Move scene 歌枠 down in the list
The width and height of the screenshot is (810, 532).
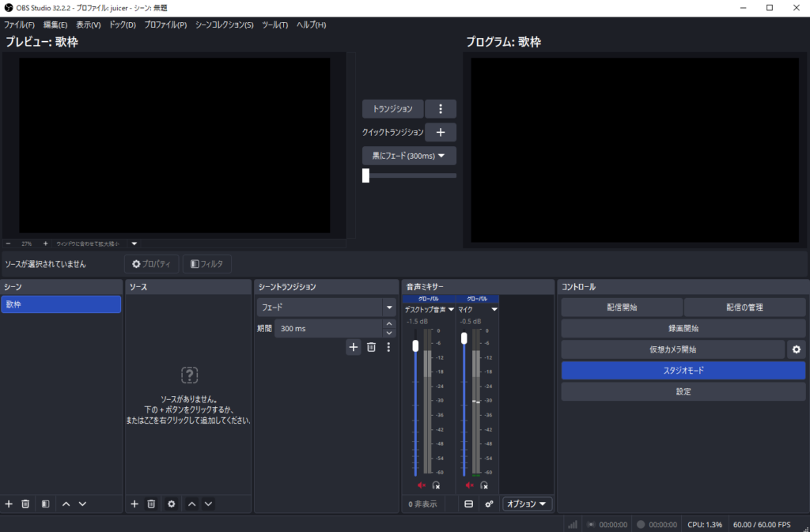point(82,504)
